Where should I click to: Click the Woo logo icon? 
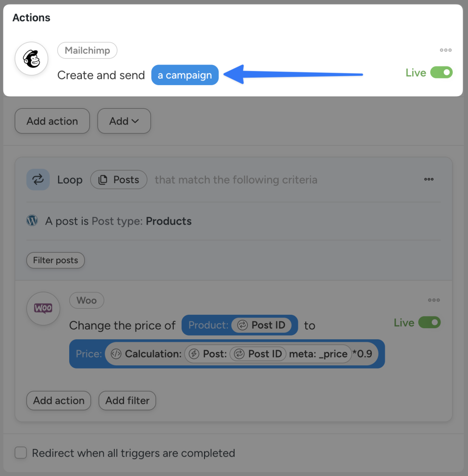tap(43, 308)
